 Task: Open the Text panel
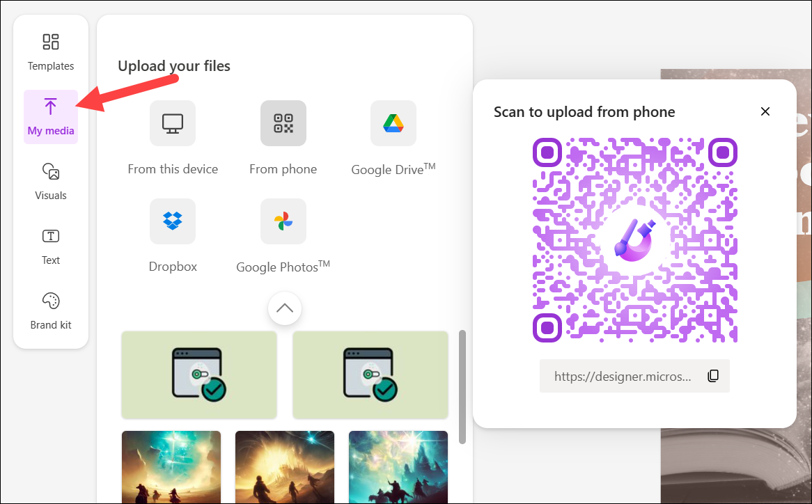click(50, 245)
